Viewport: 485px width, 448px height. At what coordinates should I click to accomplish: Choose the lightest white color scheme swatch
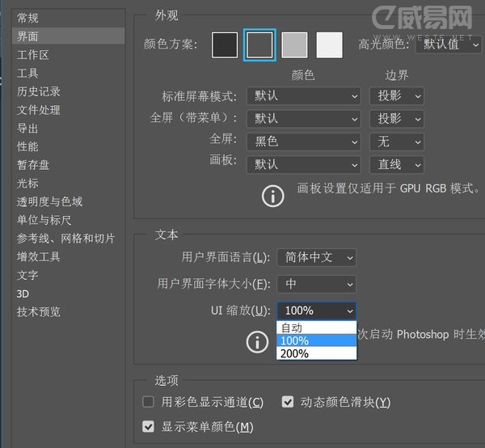(329, 45)
